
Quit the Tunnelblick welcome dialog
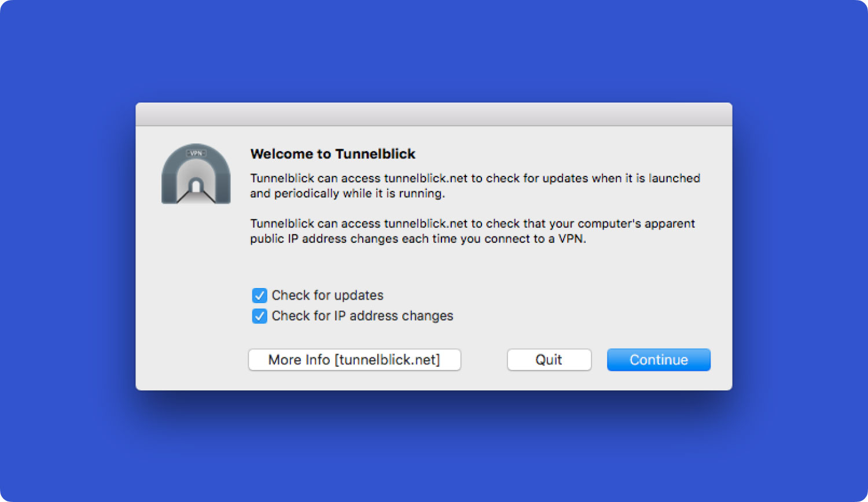click(x=549, y=360)
